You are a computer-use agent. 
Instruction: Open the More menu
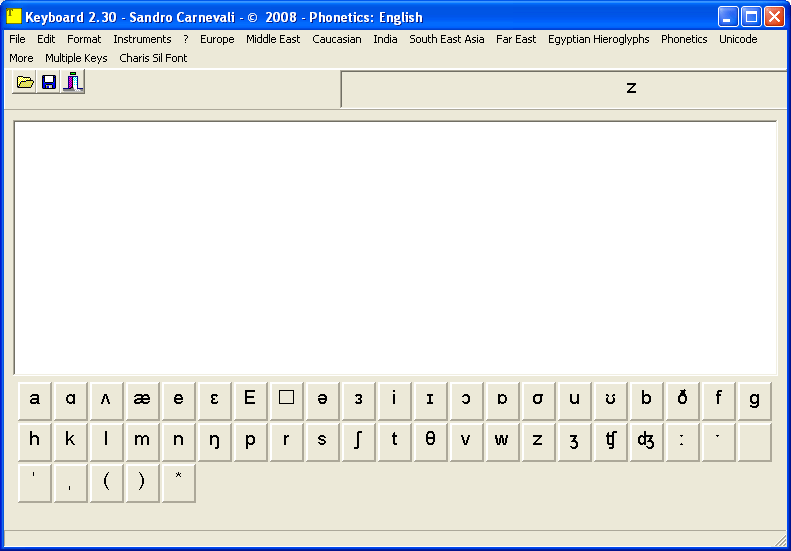pyautogui.click(x=21, y=59)
